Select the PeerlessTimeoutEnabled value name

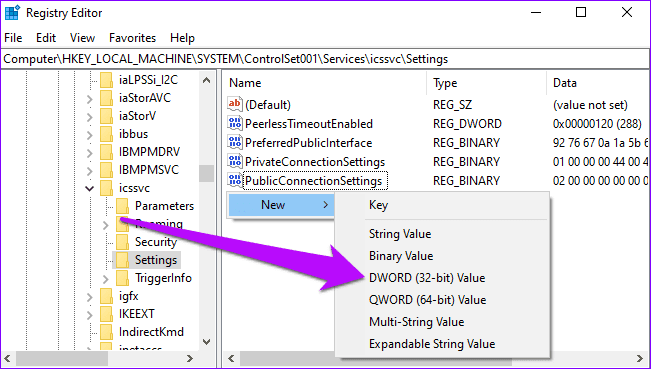(309, 124)
